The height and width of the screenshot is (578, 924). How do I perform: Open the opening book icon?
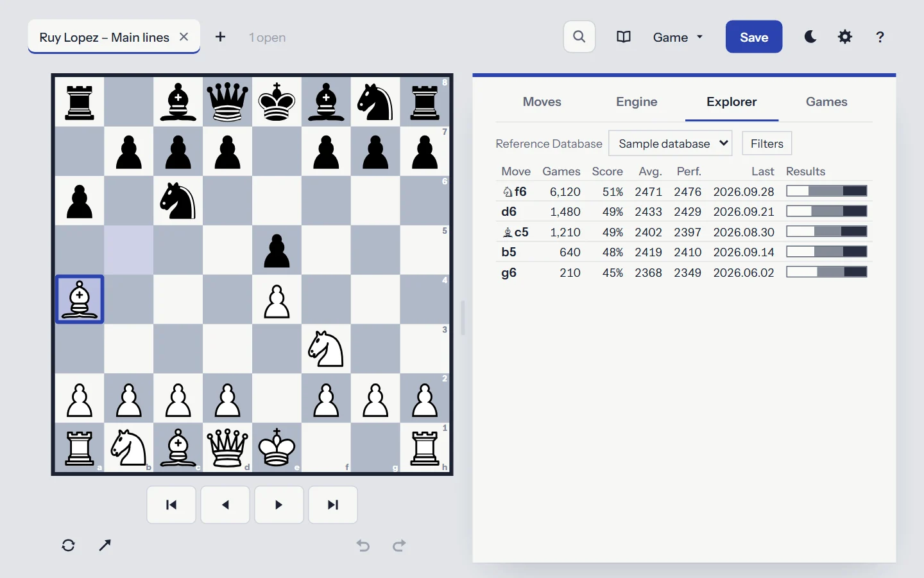pos(624,37)
